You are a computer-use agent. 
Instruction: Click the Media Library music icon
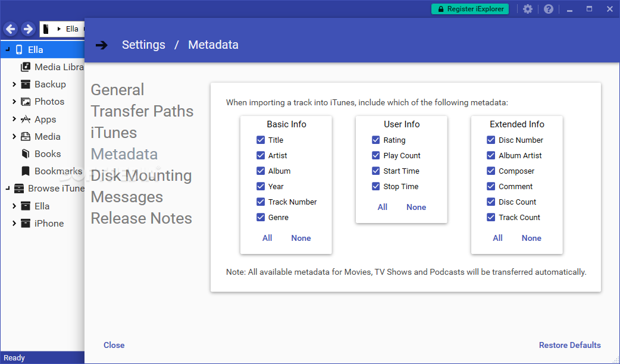26,67
